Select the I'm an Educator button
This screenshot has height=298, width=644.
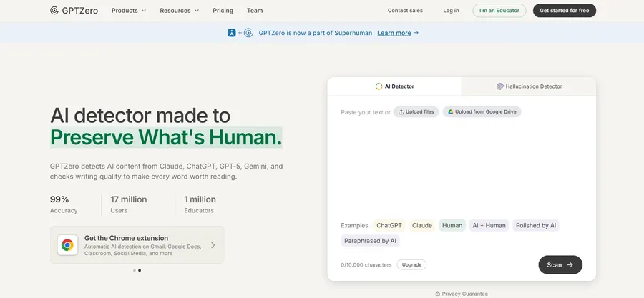499,11
